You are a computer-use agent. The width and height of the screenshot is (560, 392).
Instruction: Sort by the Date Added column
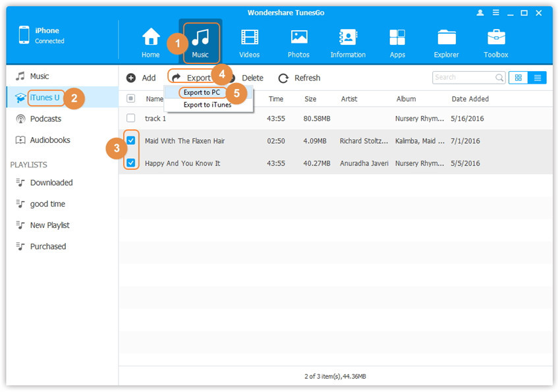tap(470, 99)
